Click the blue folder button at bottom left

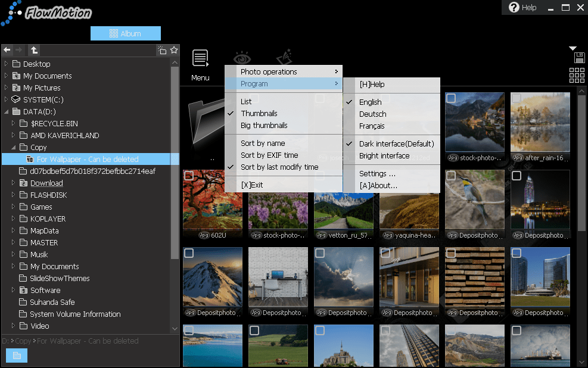[17, 355]
